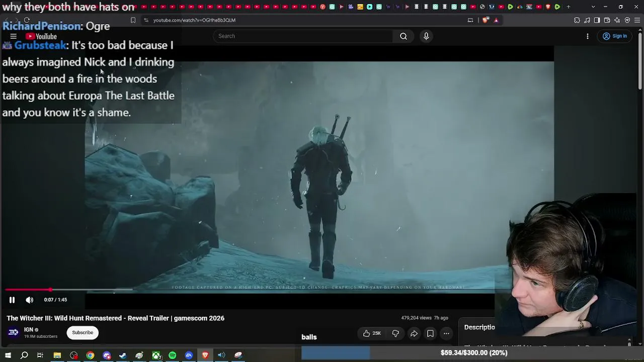Open the speaker volume app on taskbar
This screenshot has width=644, height=362.
click(221, 355)
